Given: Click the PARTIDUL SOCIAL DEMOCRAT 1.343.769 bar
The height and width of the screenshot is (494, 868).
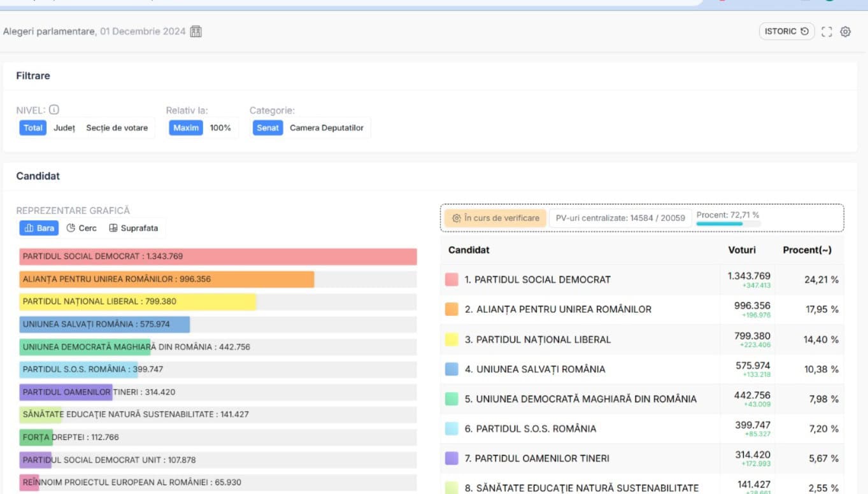Looking at the screenshot, I should pyautogui.click(x=218, y=257).
